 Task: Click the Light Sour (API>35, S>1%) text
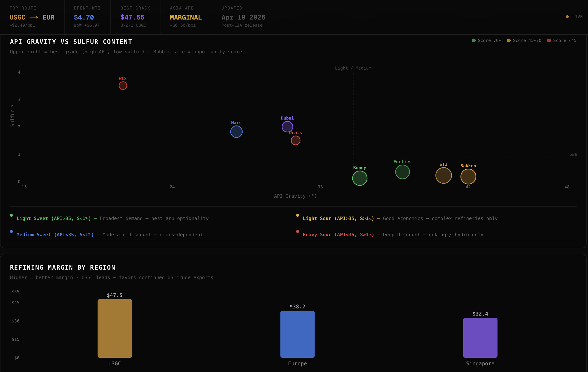(x=338, y=218)
